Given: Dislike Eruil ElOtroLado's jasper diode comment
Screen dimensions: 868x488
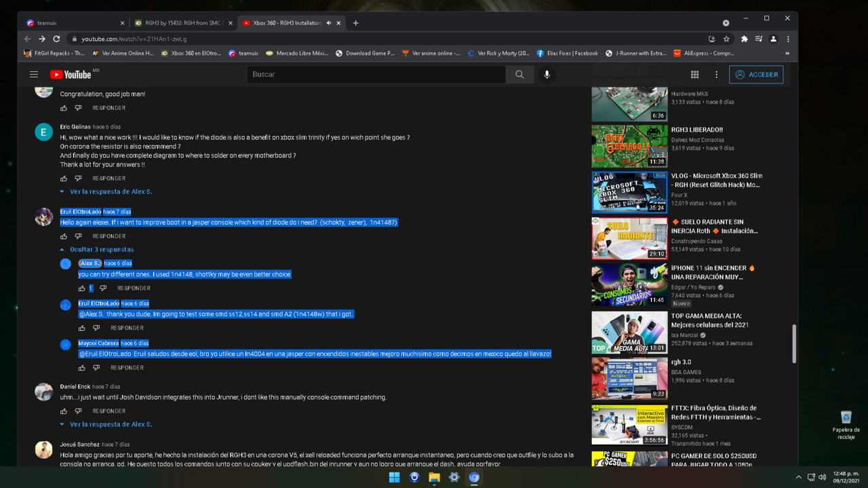Looking at the screenshot, I should click(78, 237).
